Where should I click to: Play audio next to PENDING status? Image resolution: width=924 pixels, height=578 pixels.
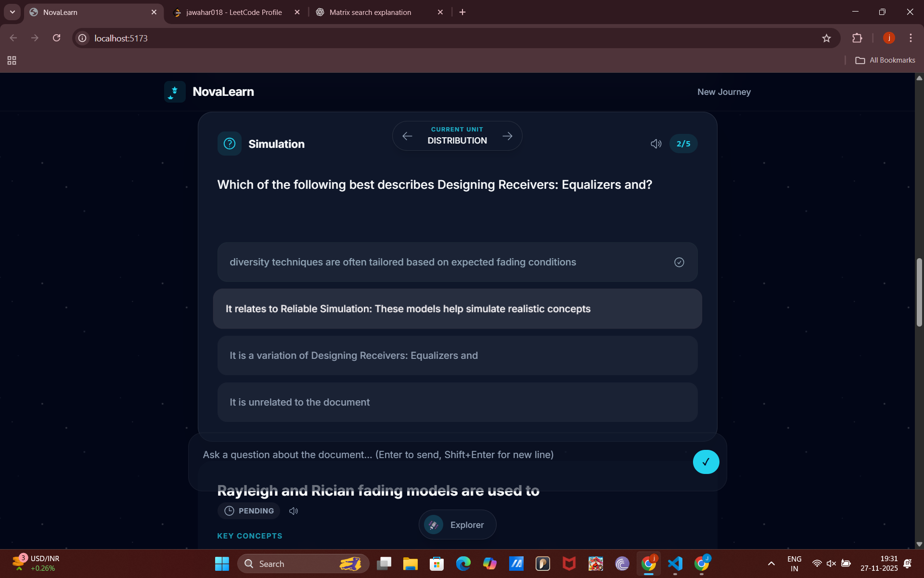pyautogui.click(x=294, y=511)
